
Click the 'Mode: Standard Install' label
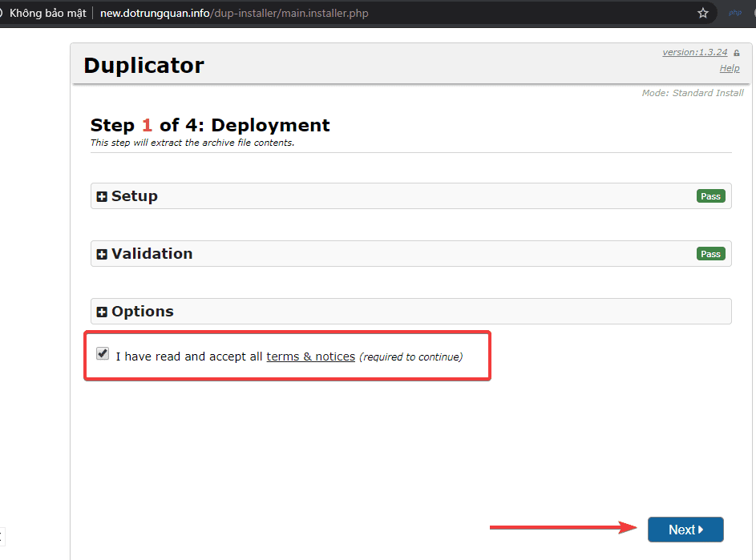tap(693, 93)
